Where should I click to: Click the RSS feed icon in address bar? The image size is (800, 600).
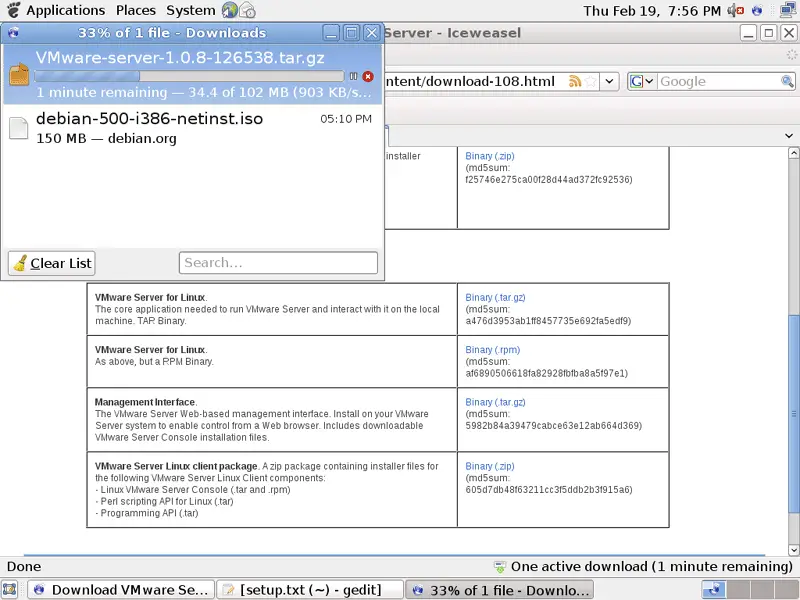pyautogui.click(x=575, y=81)
